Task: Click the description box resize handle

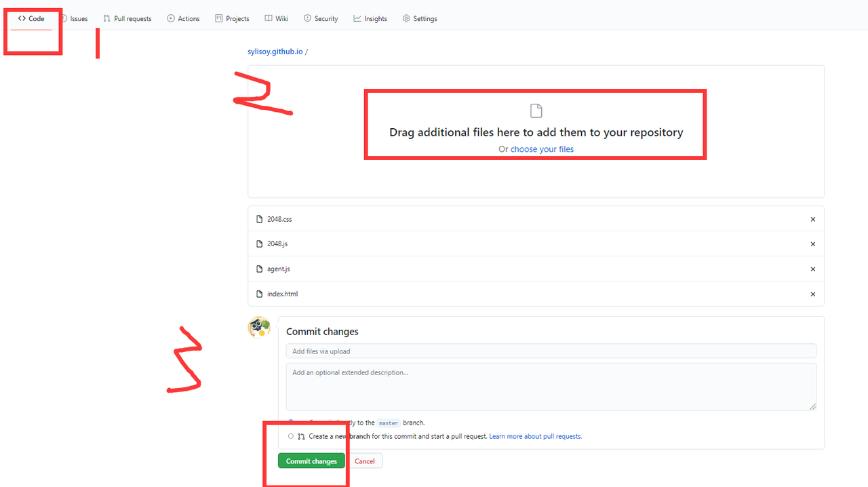Action: click(x=812, y=406)
